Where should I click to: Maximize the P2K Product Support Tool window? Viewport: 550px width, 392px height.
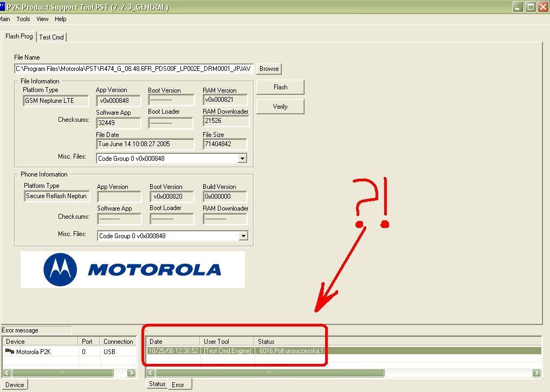[x=530, y=6]
